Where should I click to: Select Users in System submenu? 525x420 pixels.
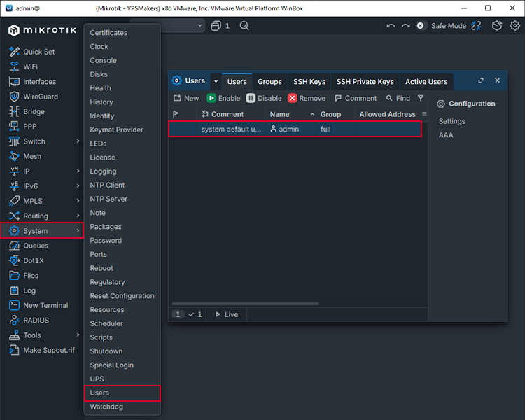tap(122, 393)
